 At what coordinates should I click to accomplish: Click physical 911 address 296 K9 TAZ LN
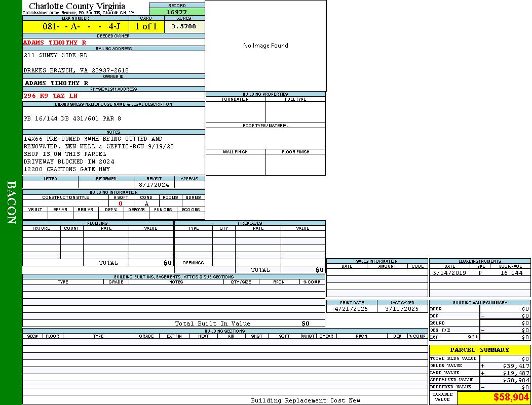pyautogui.click(x=51, y=95)
